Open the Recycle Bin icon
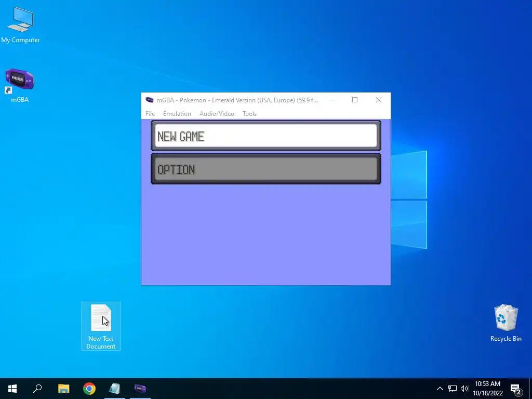Image resolution: width=532 pixels, height=399 pixels. click(x=506, y=323)
